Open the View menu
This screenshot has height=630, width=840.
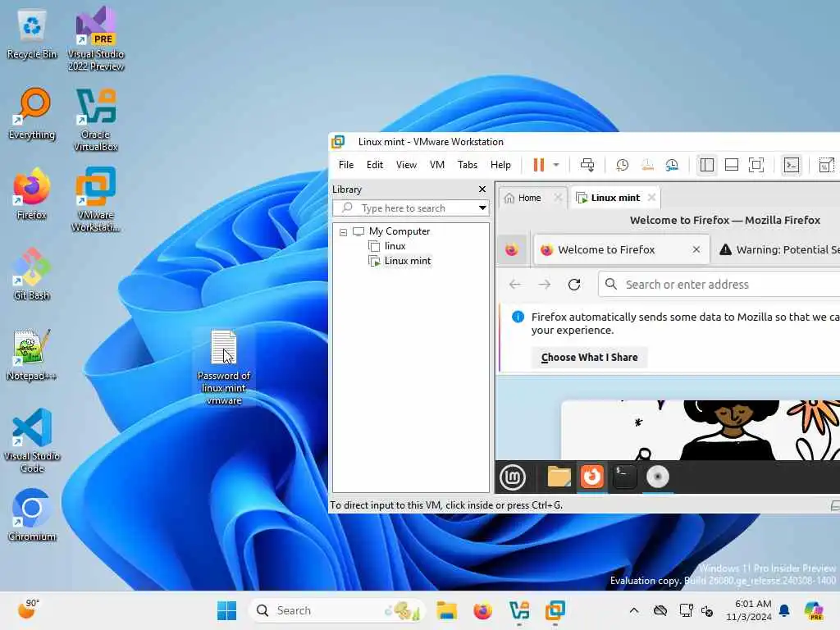tap(406, 165)
